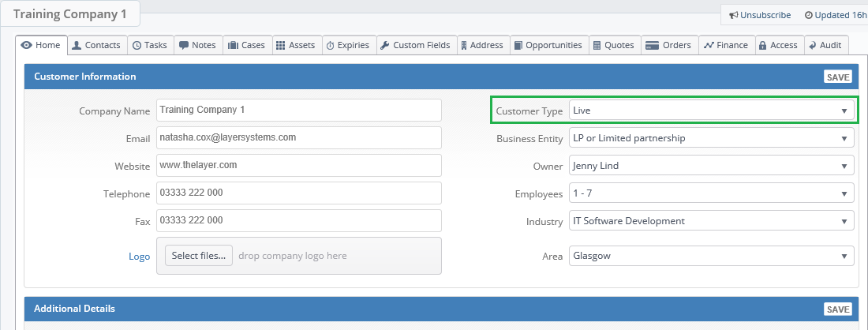Click the megaphone icon beside Unsubscribe
This screenshot has width=868, height=330.
click(x=734, y=16)
